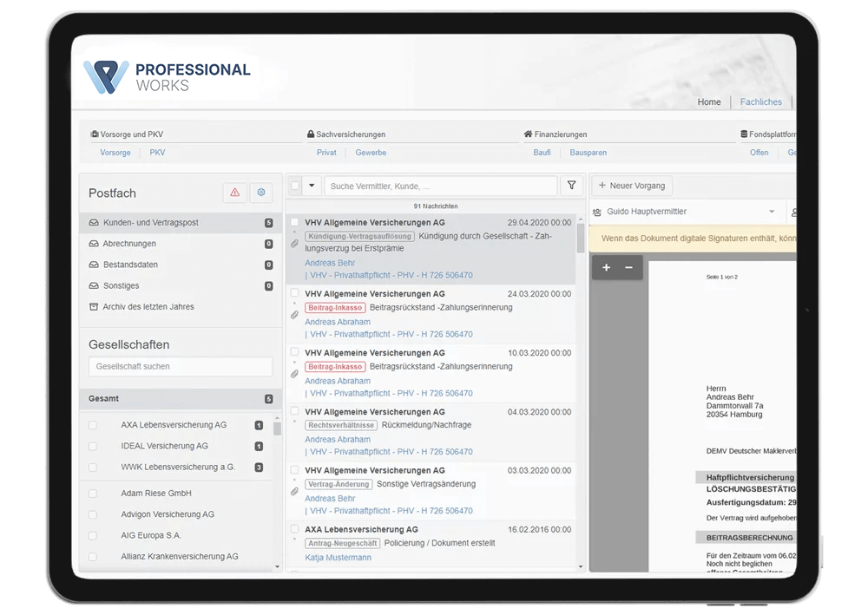Click the inbox icon beside Sonstiges
This screenshot has height=615, width=868.
click(94, 285)
